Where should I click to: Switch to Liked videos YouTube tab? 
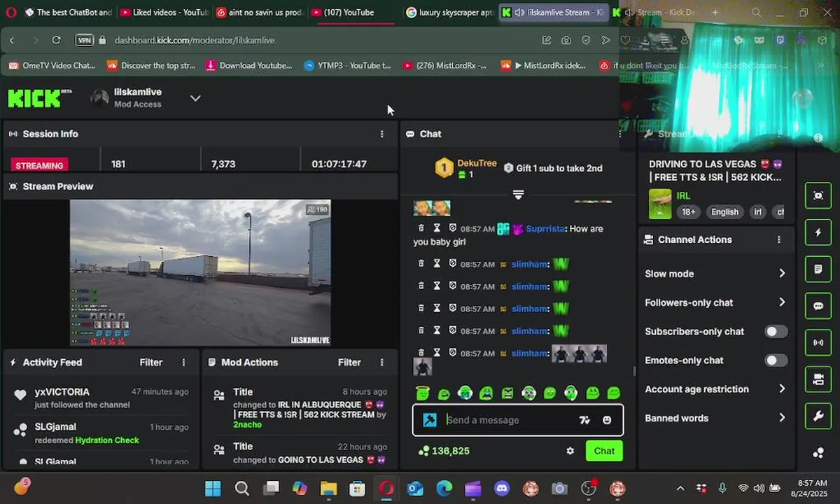pos(164,12)
